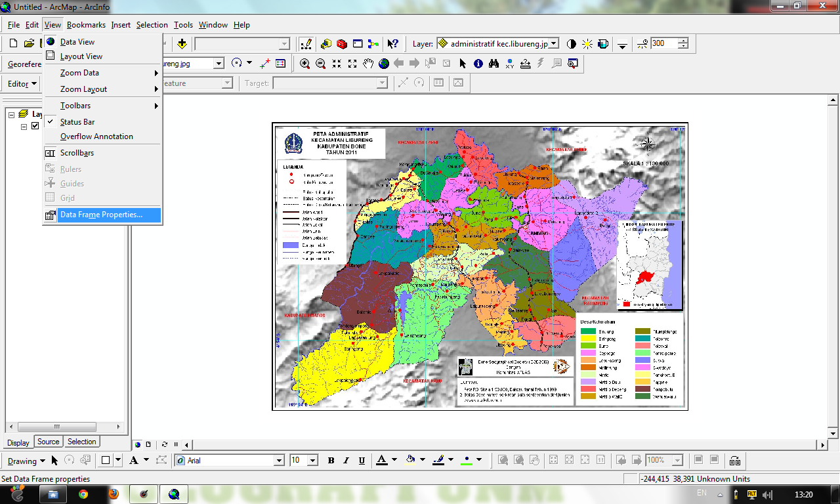Launch ModelBuilder window icon

click(373, 44)
